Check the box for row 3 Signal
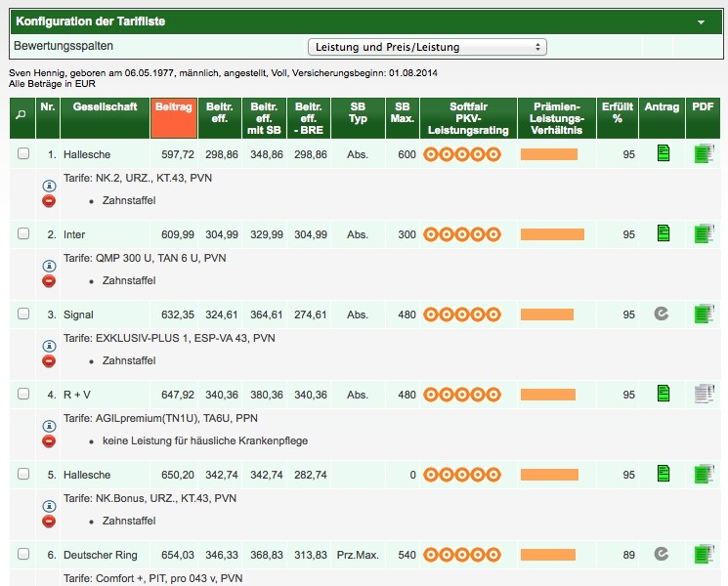 coord(23,314)
